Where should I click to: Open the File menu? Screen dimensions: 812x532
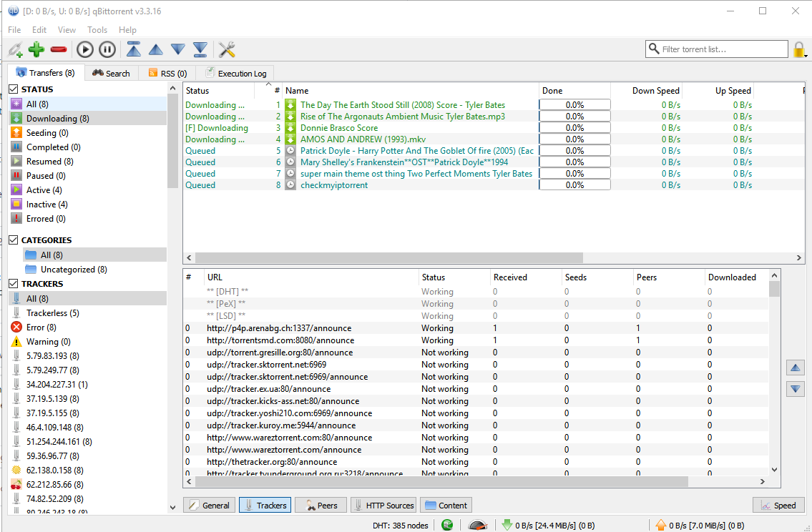tap(14, 30)
